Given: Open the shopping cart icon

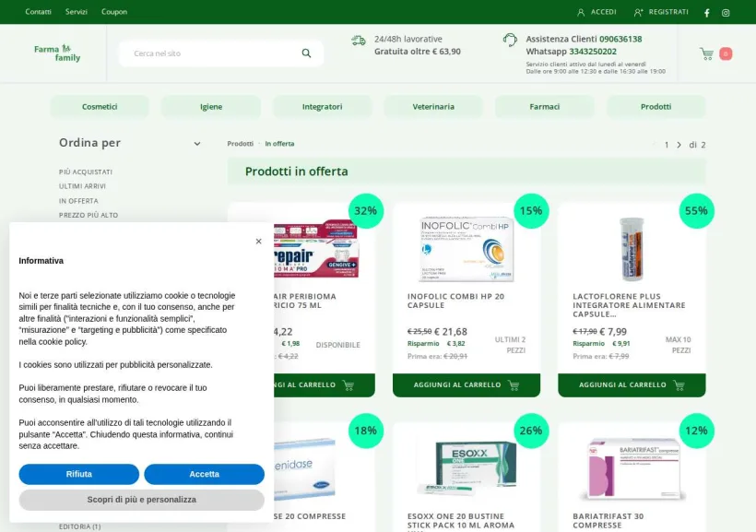Looking at the screenshot, I should [707, 53].
